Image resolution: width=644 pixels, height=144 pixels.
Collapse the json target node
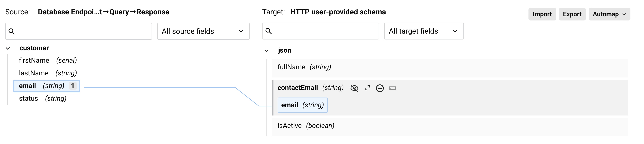[x=266, y=51]
